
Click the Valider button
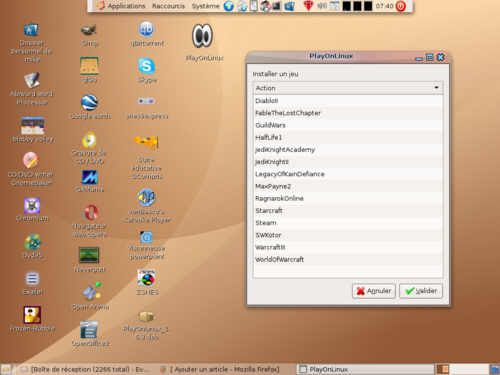coord(421,291)
